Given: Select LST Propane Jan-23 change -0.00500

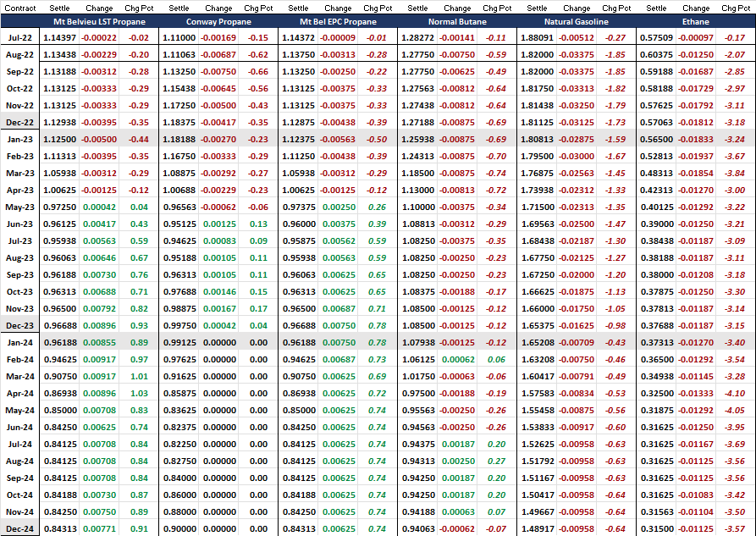Looking at the screenshot, I should pyautogui.click(x=99, y=140).
